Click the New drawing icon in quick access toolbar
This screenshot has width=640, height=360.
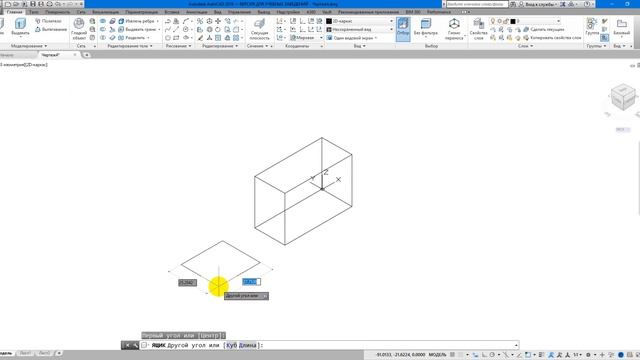click(x=8, y=4)
